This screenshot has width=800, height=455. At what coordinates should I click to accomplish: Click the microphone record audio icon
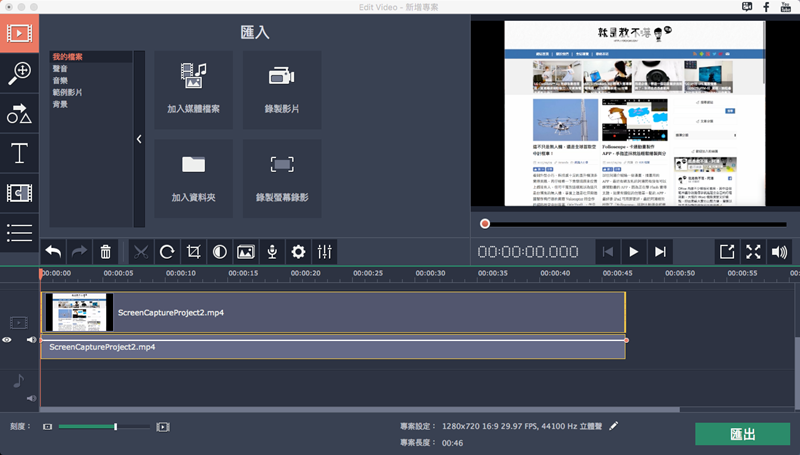(x=271, y=252)
